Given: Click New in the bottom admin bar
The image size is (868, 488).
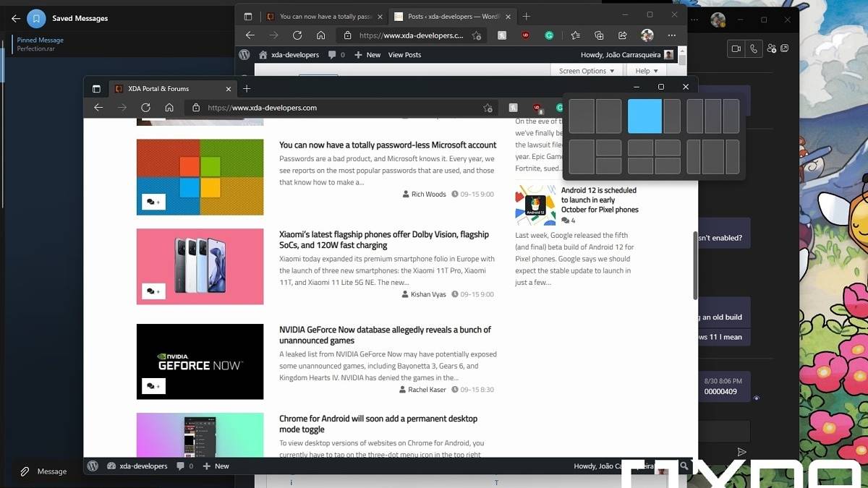Looking at the screenshot, I should click(216, 466).
